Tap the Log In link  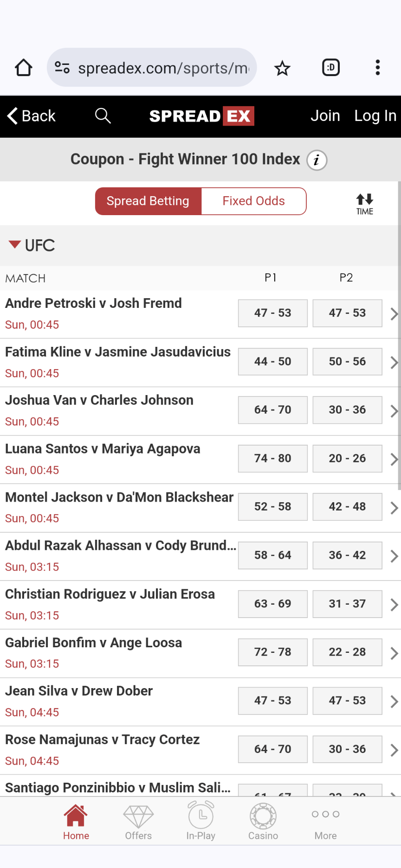tap(375, 116)
